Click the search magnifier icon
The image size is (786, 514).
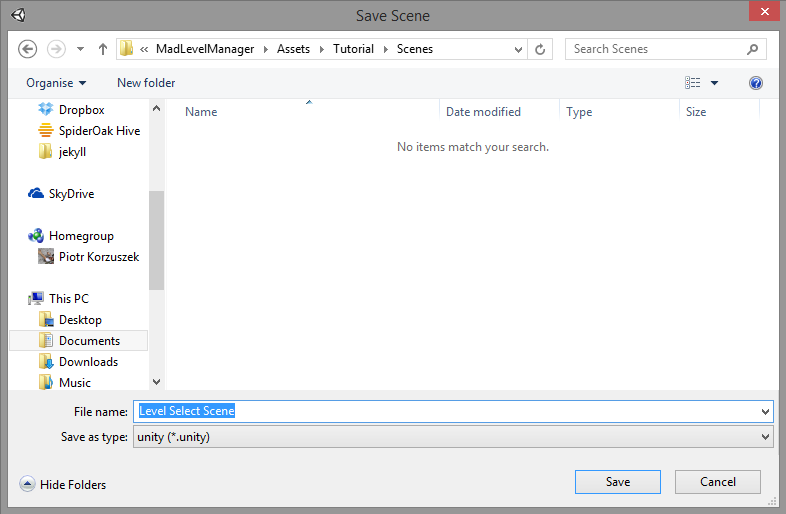point(752,49)
